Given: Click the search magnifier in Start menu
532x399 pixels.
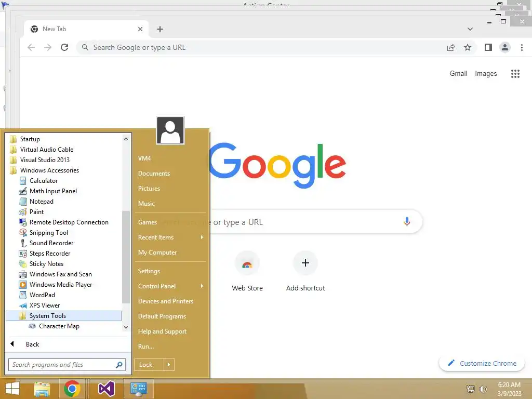Looking at the screenshot, I should coord(119,365).
